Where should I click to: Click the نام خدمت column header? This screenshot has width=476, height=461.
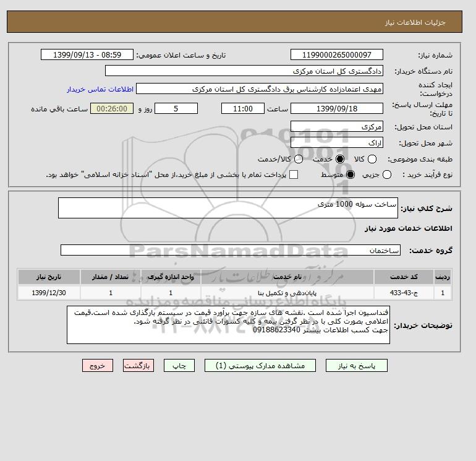point(287,277)
